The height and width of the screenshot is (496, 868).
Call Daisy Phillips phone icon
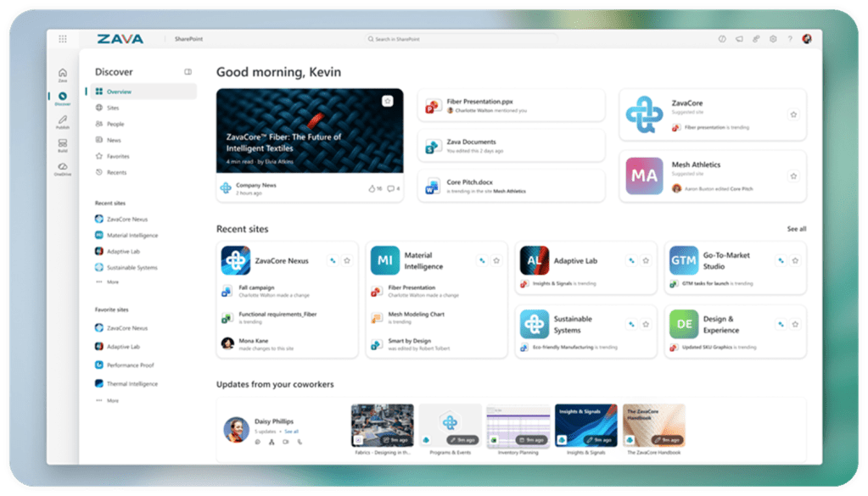tap(300, 442)
